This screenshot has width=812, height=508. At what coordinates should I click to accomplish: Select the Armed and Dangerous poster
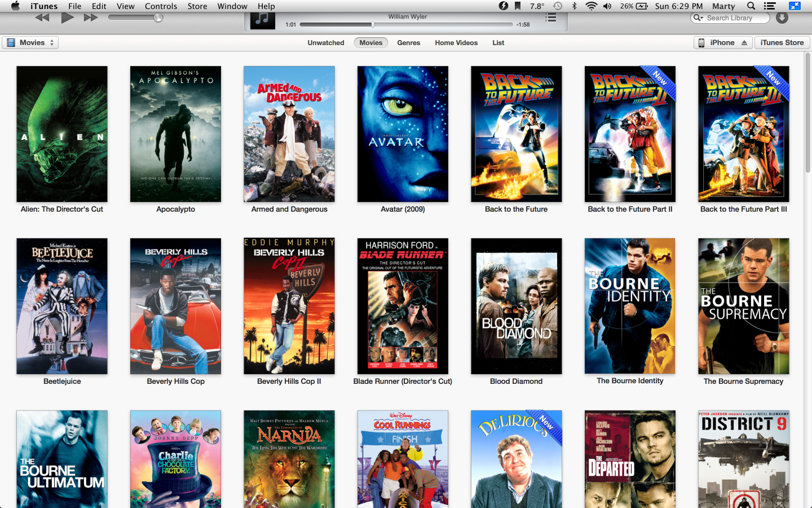pyautogui.click(x=289, y=134)
